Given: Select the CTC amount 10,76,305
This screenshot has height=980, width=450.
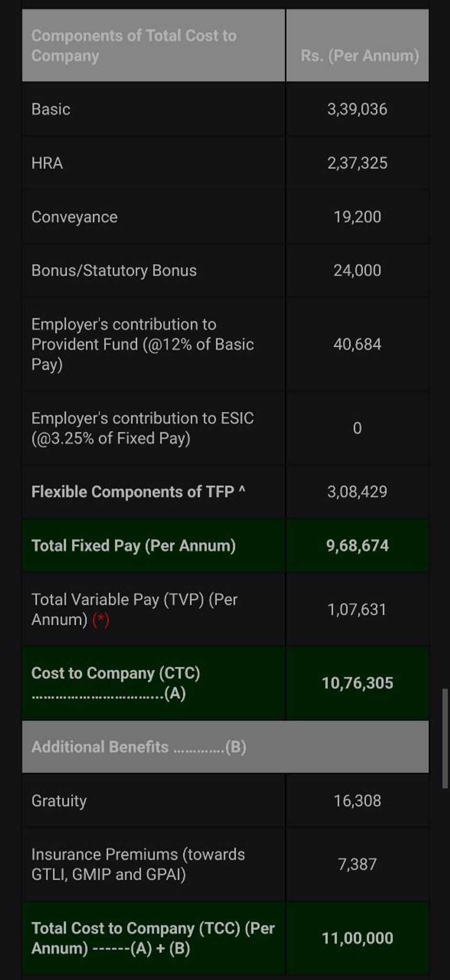Looking at the screenshot, I should click(x=357, y=683).
